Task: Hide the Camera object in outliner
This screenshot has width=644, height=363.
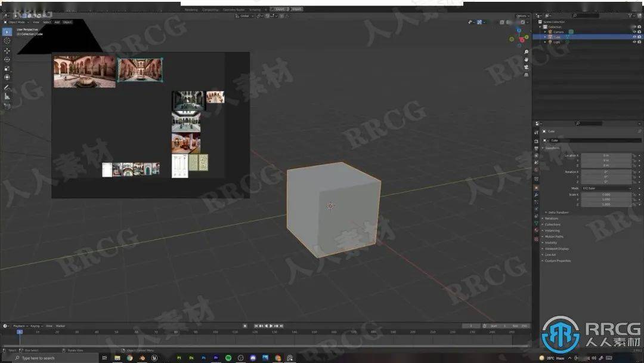Action: click(x=634, y=32)
